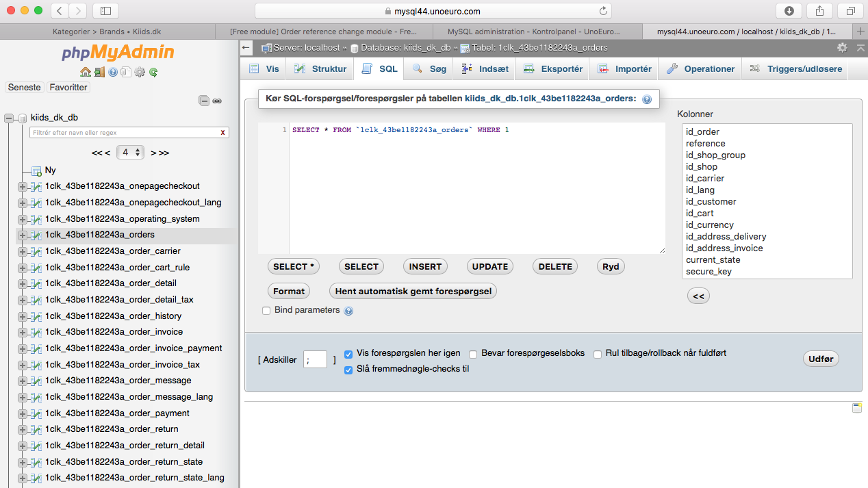Check Bevar forespørgeselsboks option
This screenshot has height=488, width=868.
coord(473,354)
